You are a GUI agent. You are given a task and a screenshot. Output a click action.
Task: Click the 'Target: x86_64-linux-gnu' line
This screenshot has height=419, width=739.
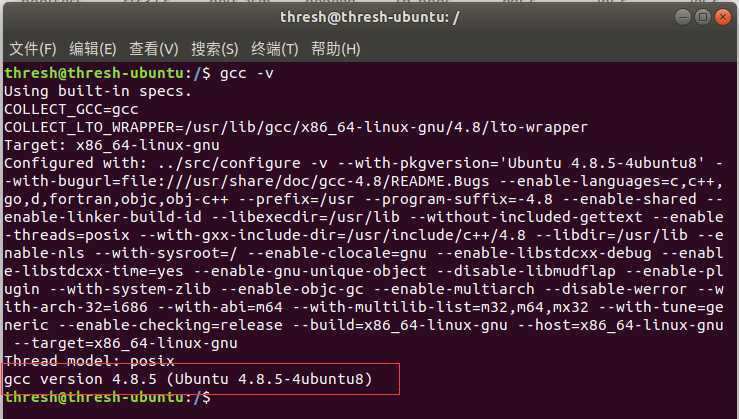click(x=112, y=145)
